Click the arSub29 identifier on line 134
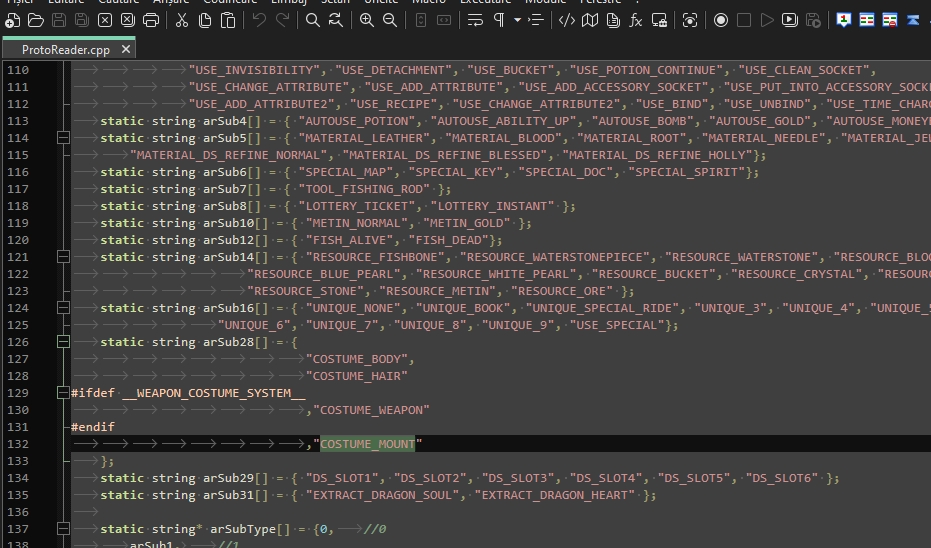The height and width of the screenshot is (548, 931). 229,478
